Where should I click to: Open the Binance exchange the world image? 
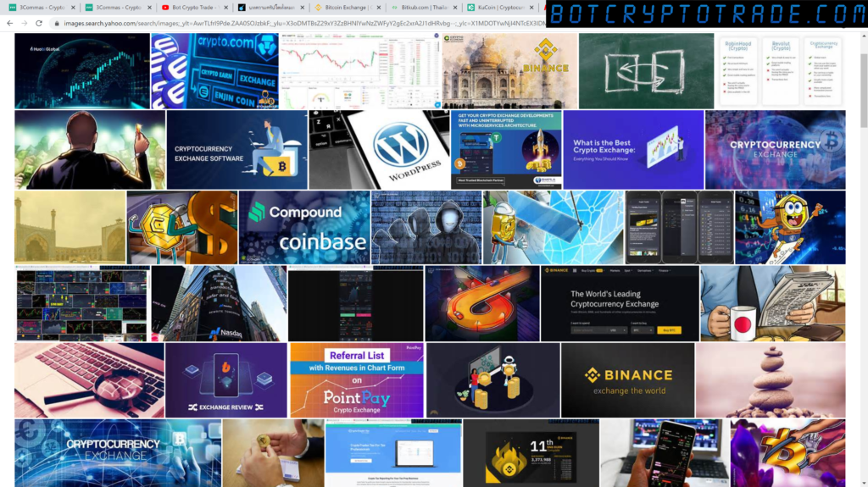(627, 379)
